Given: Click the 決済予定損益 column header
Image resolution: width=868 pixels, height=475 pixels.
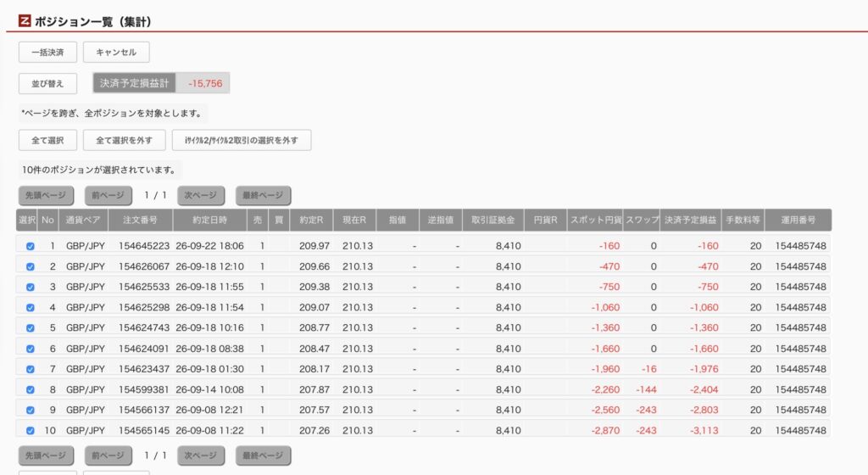Looking at the screenshot, I should tap(690, 220).
